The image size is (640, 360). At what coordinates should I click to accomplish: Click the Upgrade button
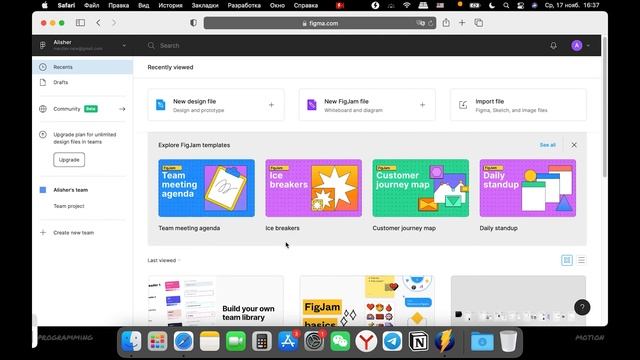[69, 160]
